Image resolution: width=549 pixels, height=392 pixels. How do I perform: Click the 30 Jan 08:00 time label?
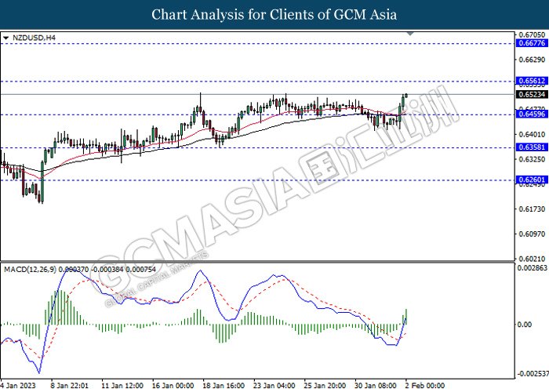click(376, 386)
